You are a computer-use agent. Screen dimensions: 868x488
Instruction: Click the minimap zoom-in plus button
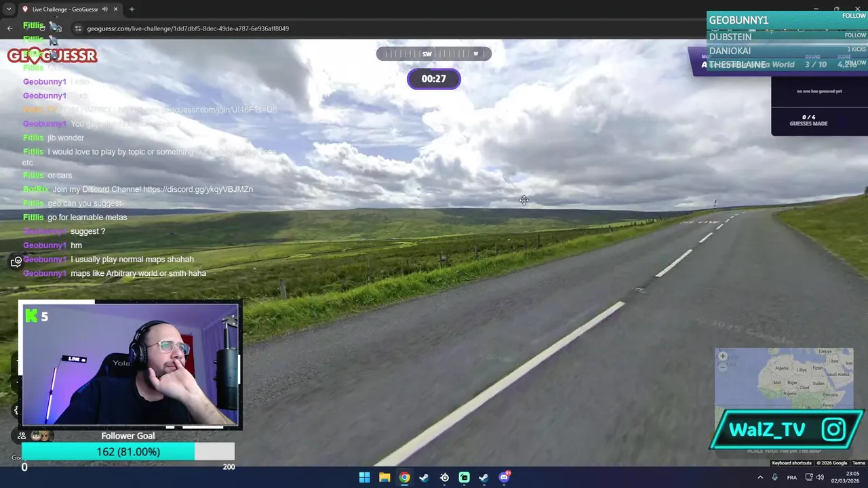click(723, 356)
